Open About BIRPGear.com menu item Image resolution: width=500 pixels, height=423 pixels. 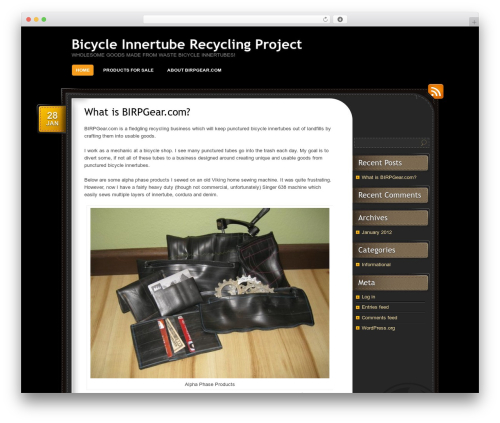(x=194, y=70)
